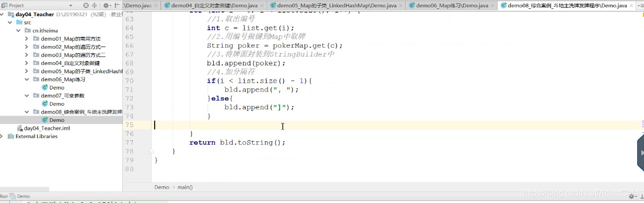The image size is (644, 203).
Task: Click External Libraries icon
Action: tap(10, 136)
